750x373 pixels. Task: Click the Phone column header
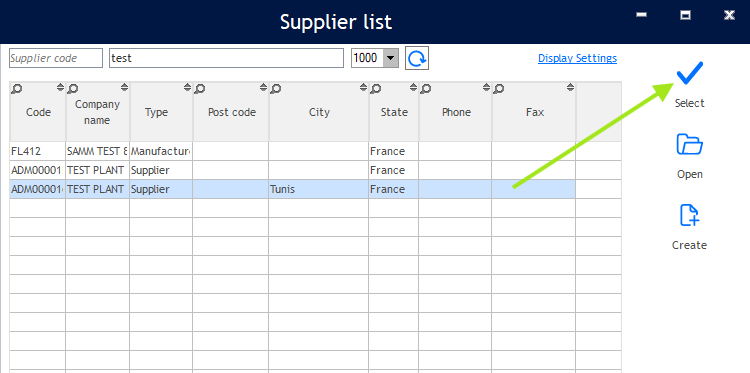[455, 112]
